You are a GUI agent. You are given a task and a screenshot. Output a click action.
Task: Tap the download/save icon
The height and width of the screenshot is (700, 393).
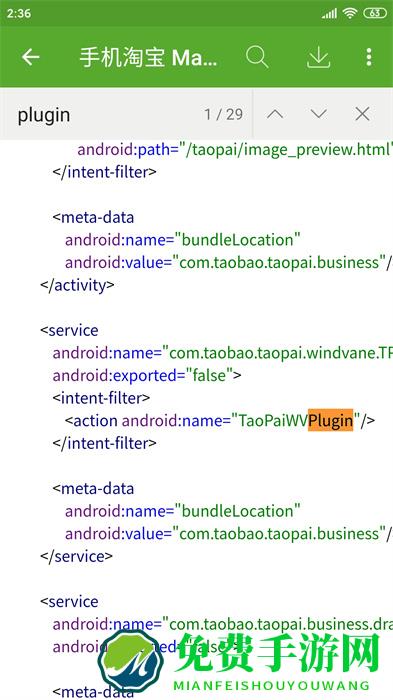[318, 57]
